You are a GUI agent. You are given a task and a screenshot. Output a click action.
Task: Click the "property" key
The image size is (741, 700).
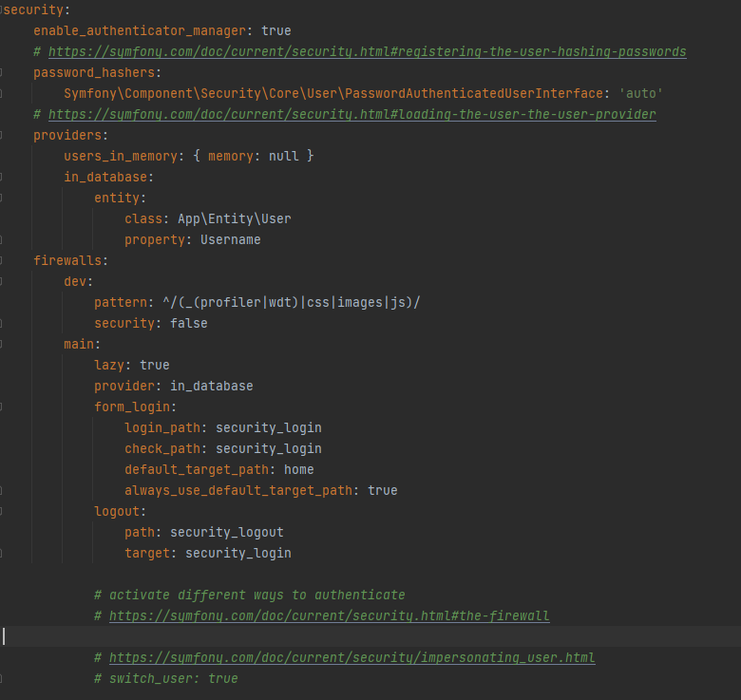click(155, 240)
